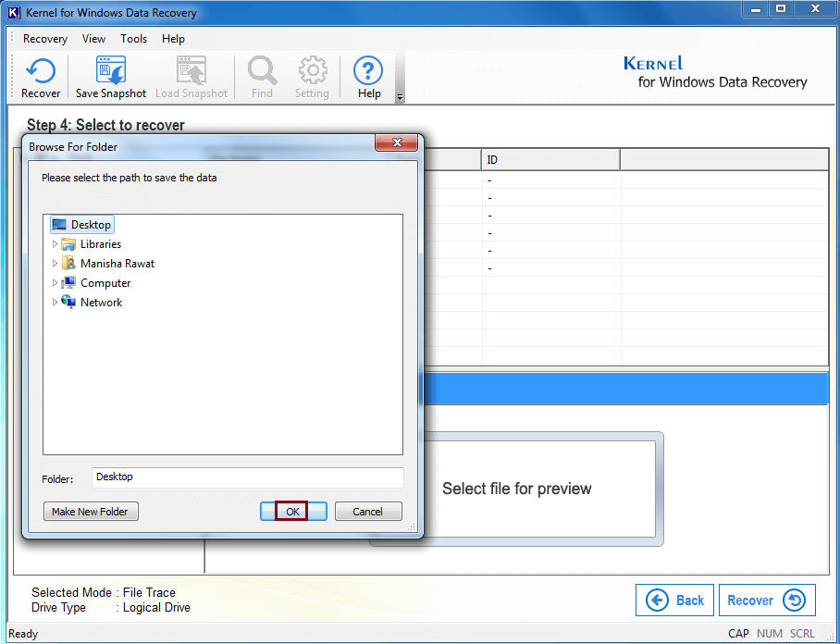Viewport: 840px width, 644px height.
Task: Open the View menu
Action: 93,39
